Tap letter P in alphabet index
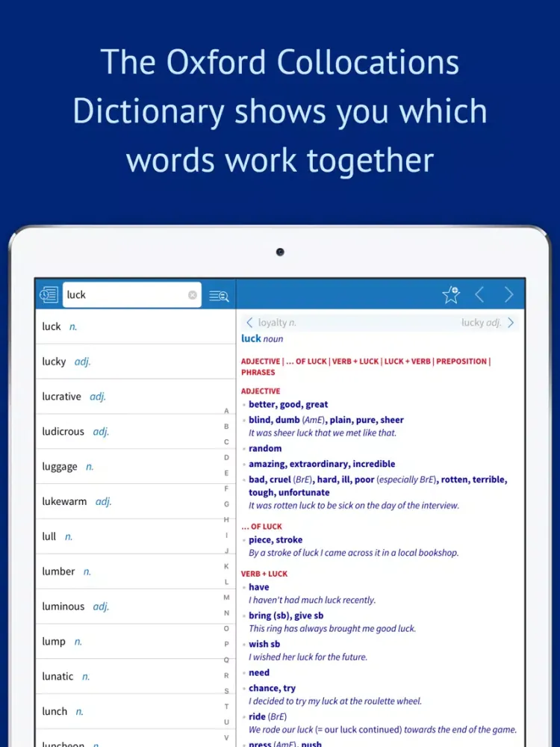The image size is (560, 747). 227,644
